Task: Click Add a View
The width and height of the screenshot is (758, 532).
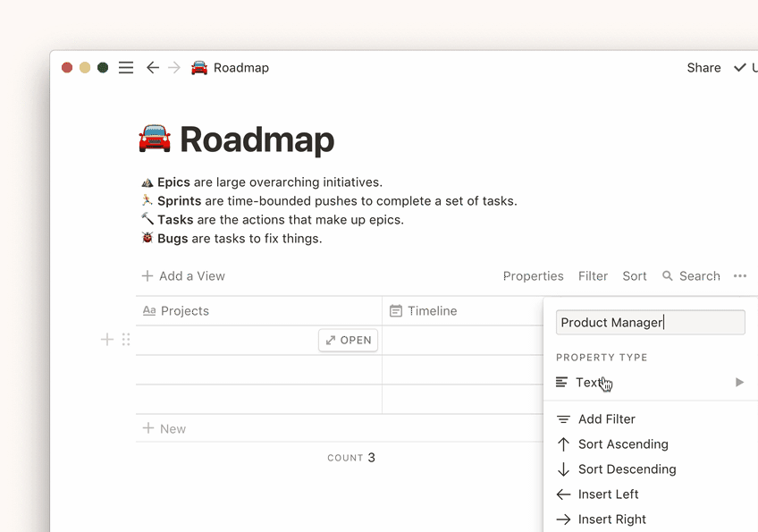Action: pos(183,276)
